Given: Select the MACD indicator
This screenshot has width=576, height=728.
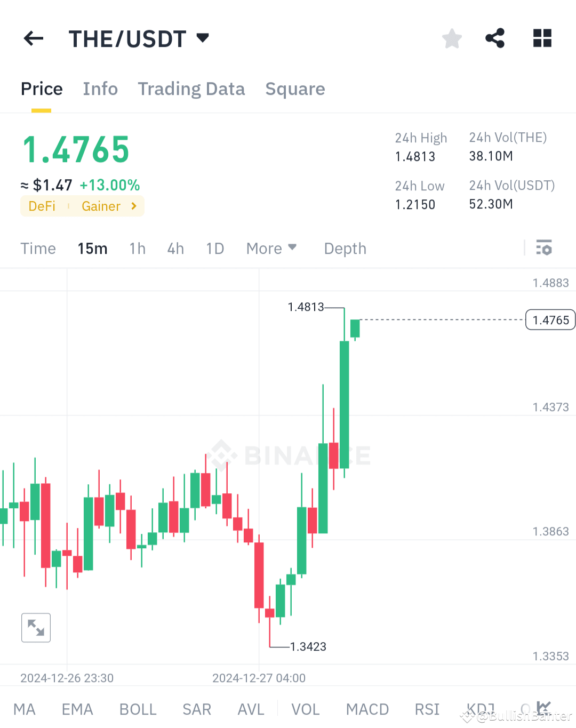Looking at the screenshot, I should click(x=367, y=709).
